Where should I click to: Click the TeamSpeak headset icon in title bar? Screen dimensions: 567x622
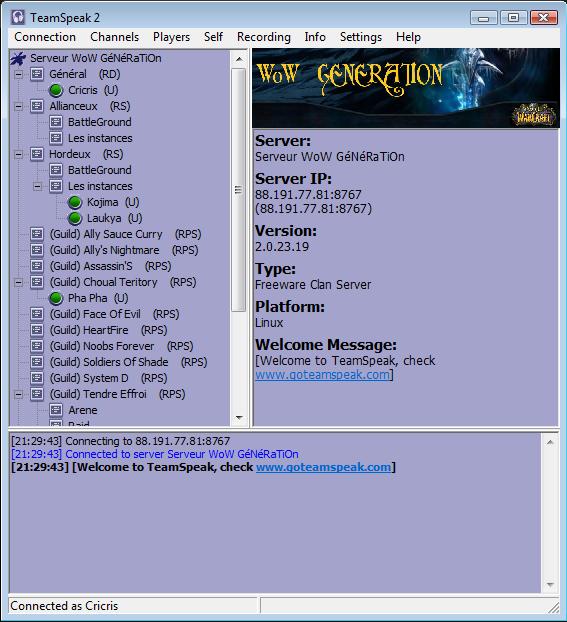18,17
